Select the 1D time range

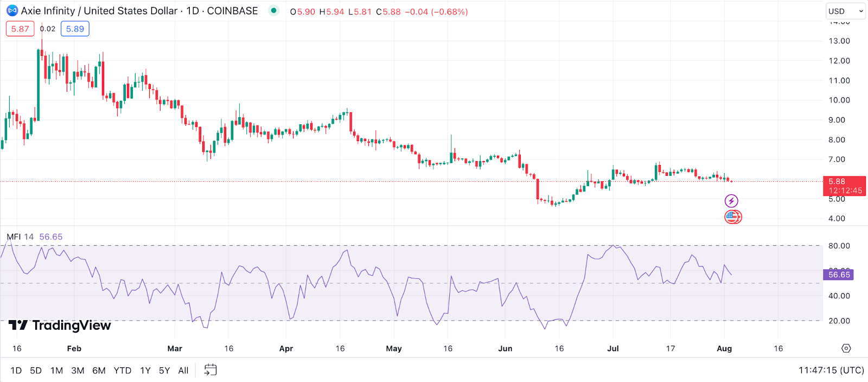click(x=16, y=371)
